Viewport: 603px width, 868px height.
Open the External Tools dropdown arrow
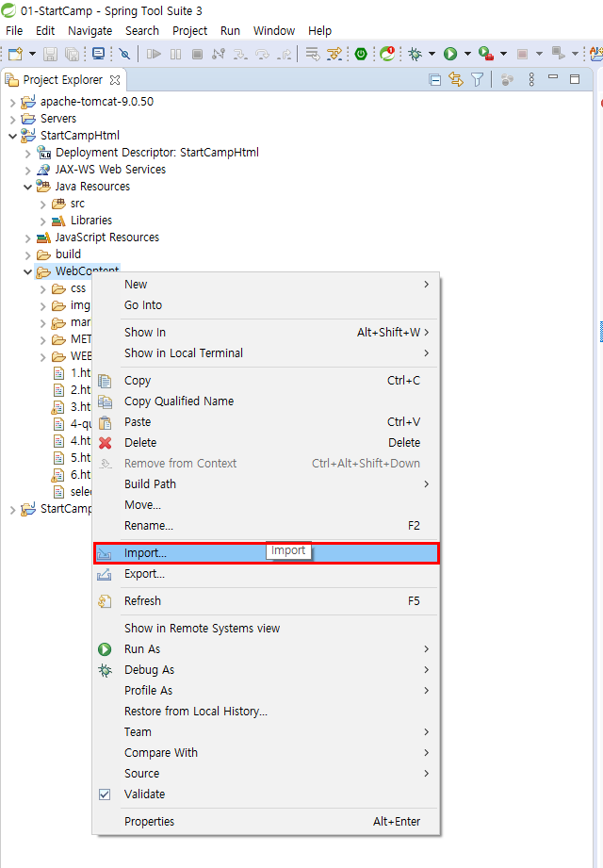click(503, 54)
